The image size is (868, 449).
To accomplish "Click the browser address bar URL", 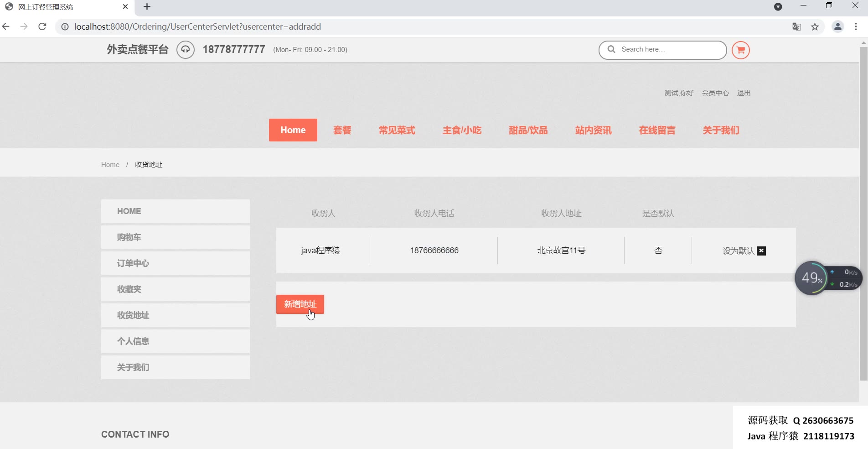I will click(x=197, y=27).
